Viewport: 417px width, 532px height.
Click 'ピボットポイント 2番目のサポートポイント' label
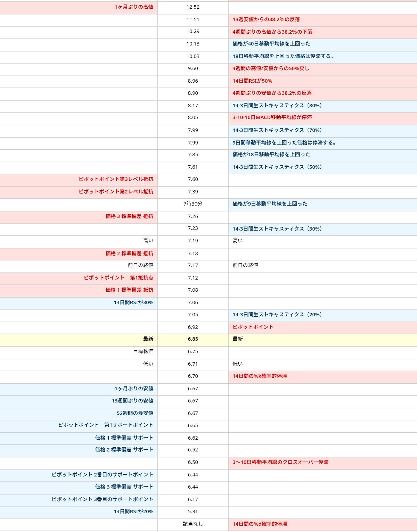[103, 475]
